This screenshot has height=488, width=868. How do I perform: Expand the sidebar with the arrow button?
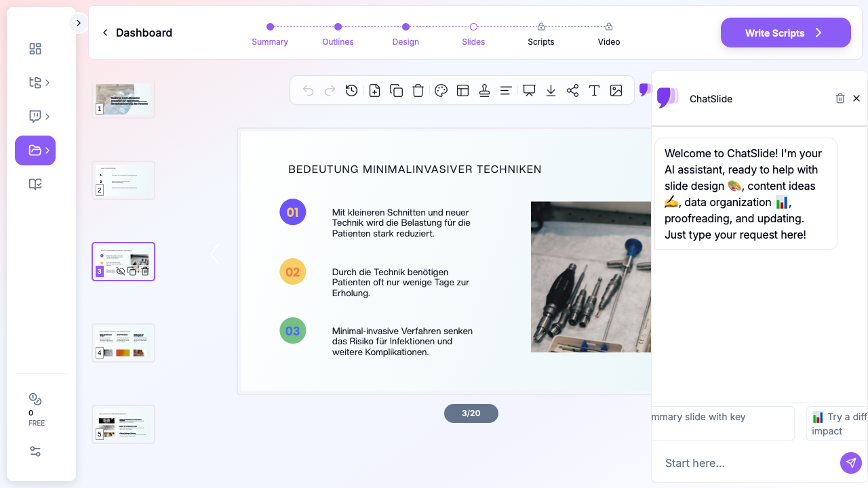click(x=78, y=22)
